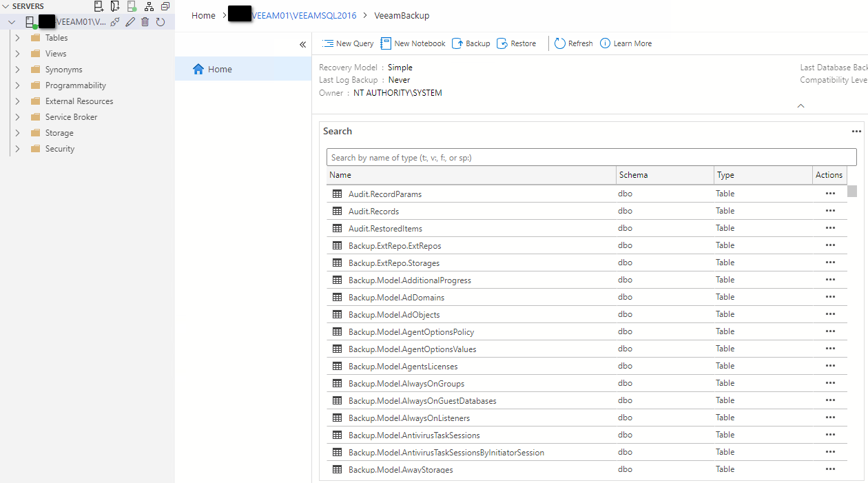Image resolution: width=868 pixels, height=483 pixels.
Task: Open actions for Backup.Model.AlwaysOnListeners row
Action: 830,418
